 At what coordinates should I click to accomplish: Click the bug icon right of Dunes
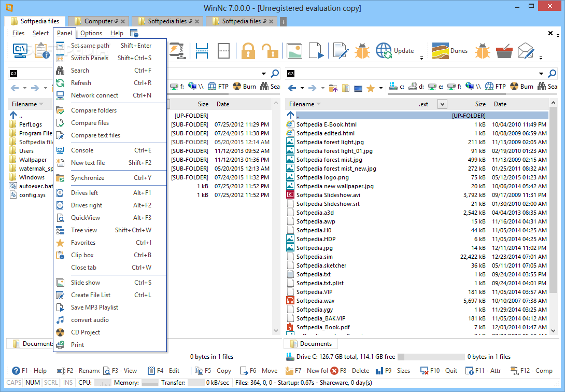click(483, 51)
